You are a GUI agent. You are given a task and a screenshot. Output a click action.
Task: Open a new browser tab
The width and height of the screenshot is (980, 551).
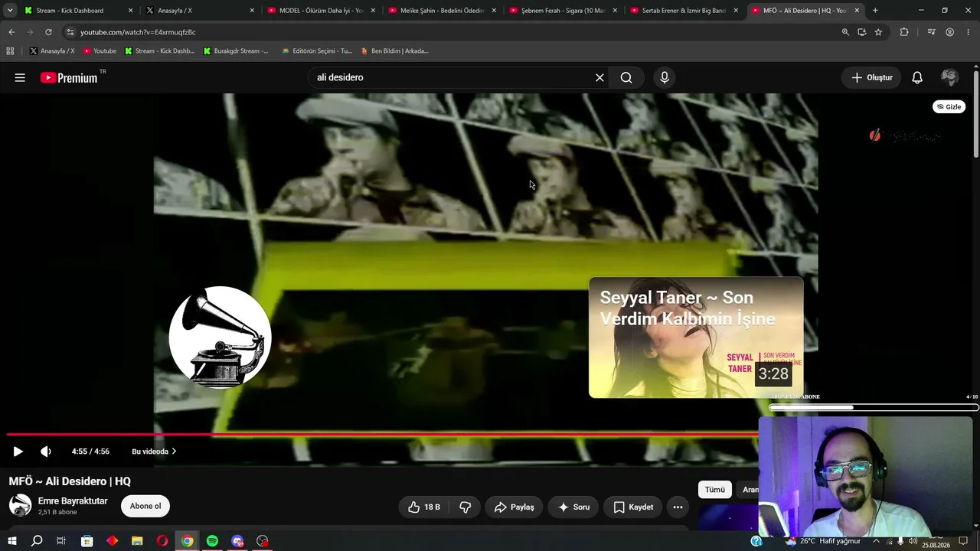(x=875, y=11)
